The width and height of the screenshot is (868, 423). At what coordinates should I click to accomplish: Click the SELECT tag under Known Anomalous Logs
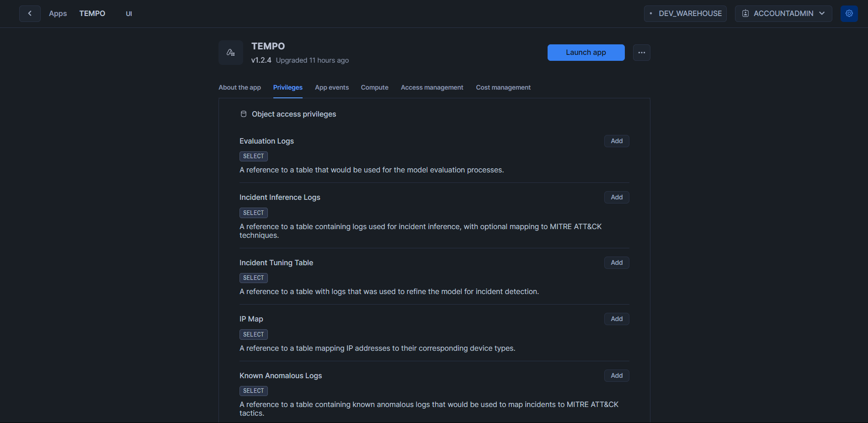[254, 391]
